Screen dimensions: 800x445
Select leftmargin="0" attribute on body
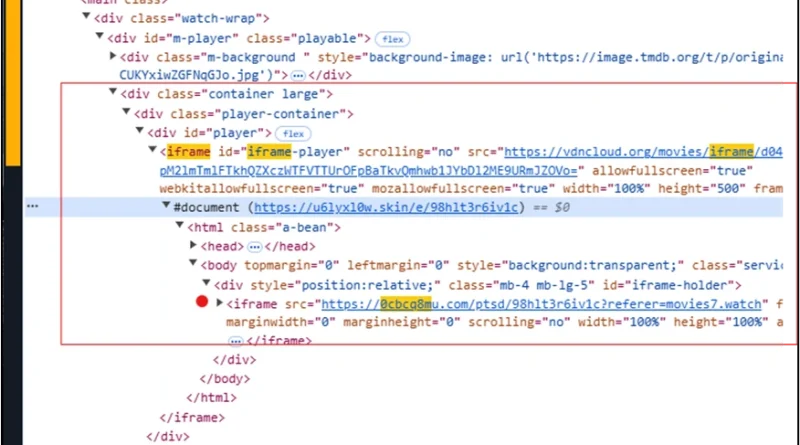click(398, 265)
